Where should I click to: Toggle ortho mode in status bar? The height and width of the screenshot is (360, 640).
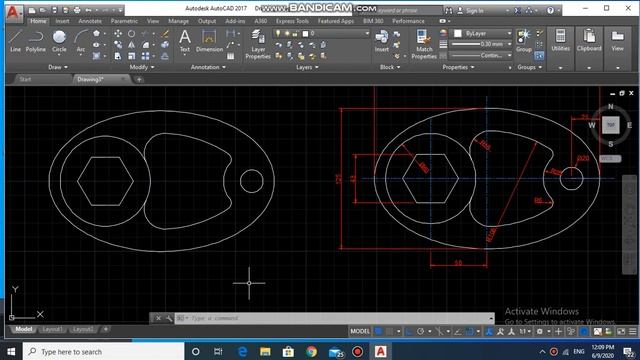[x=409, y=331]
